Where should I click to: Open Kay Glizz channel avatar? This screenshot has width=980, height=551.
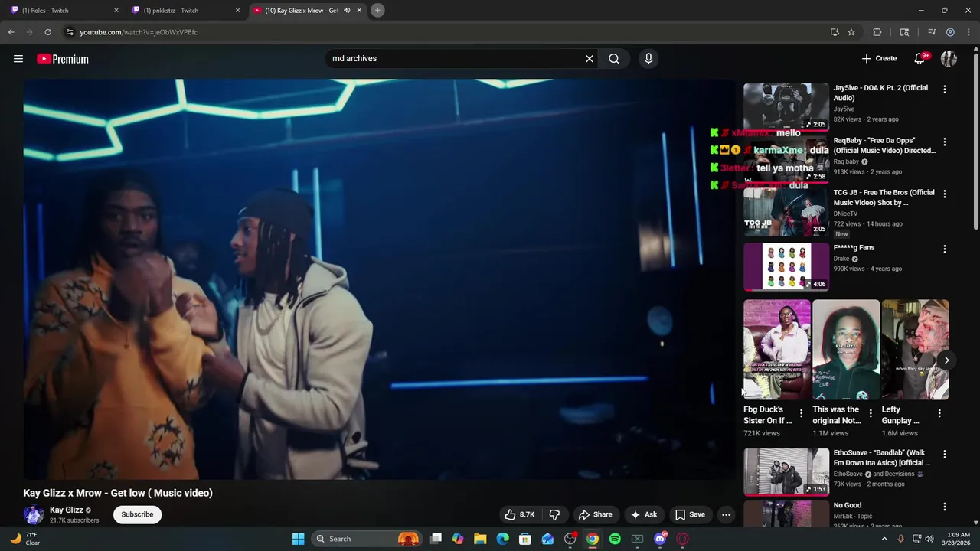[x=33, y=514]
